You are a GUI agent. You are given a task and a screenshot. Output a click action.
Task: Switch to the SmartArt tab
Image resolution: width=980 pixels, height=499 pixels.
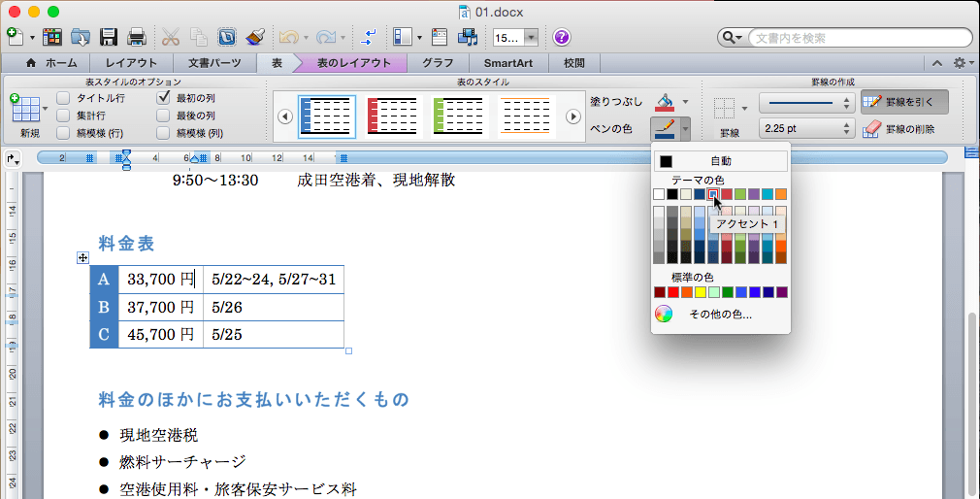pyautogui.click(x=508, y=63)
